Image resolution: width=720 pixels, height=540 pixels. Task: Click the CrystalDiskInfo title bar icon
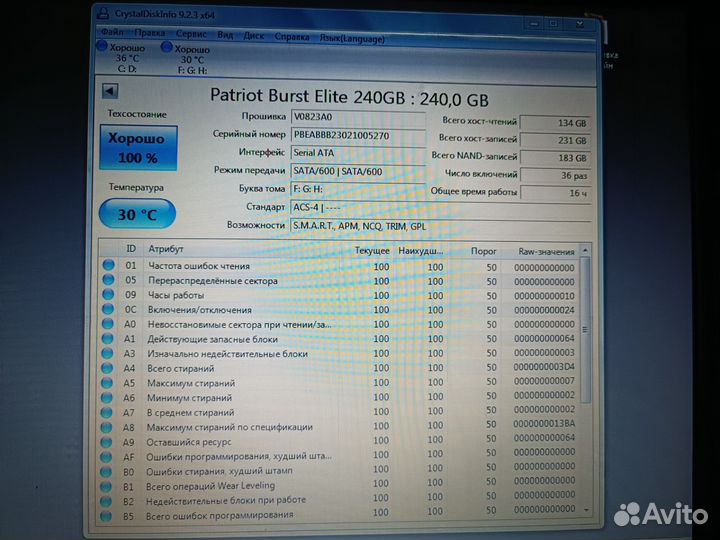(x=103, y=13)
